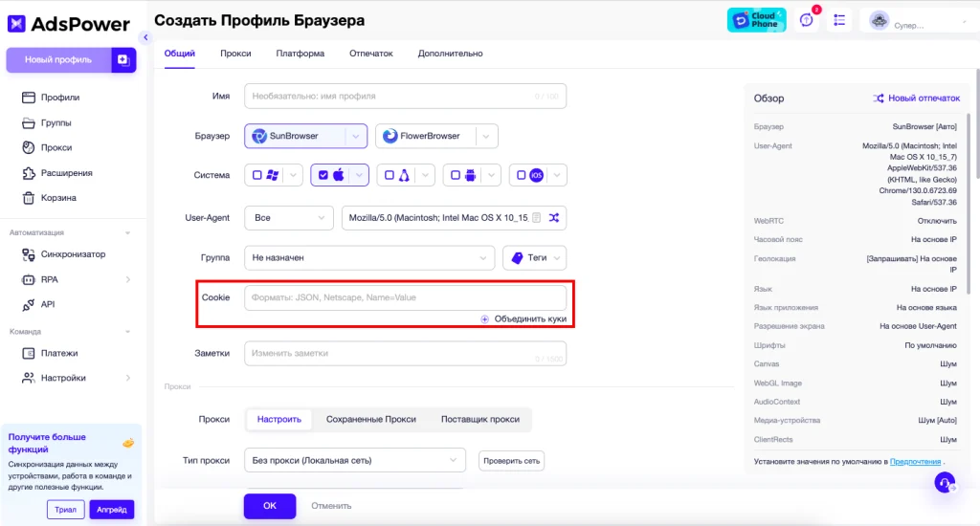Click the SunBrowser icon

258,136
